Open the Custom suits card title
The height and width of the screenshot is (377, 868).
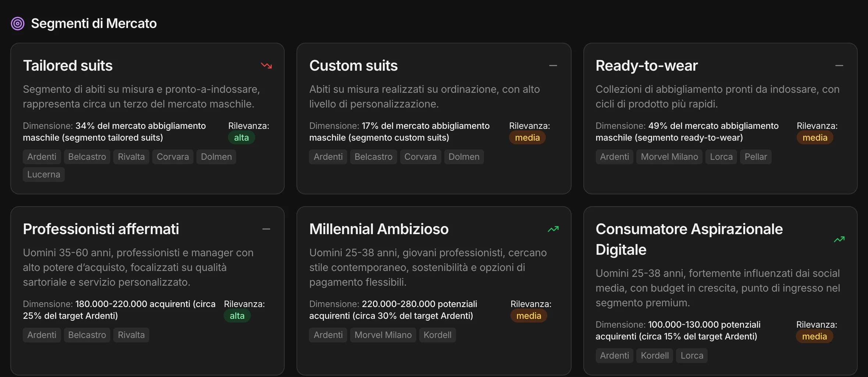click(353, 66)
